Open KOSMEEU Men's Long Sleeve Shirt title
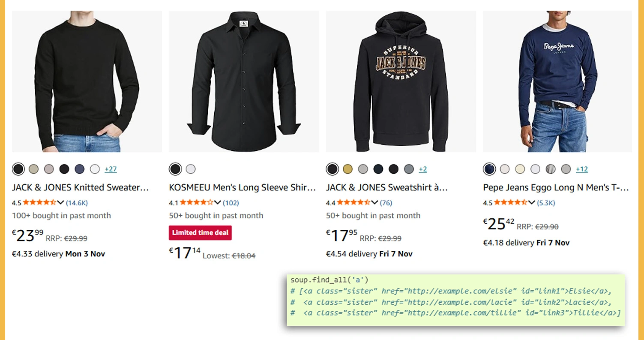This screenshot has height=340, width=644. click(x=243, y=188)
